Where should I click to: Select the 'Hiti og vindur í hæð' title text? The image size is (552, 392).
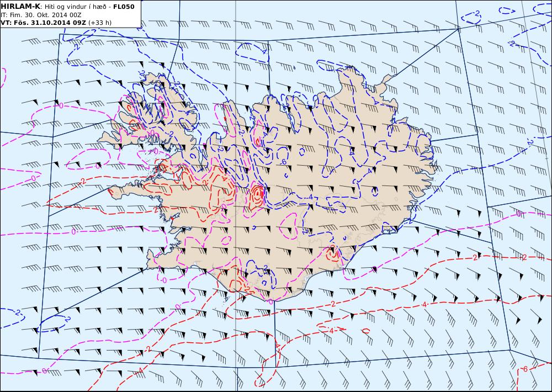tap(75, 7)
